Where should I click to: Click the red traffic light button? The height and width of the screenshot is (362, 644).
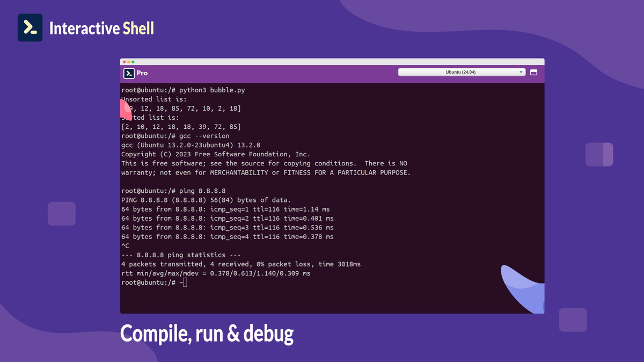click(125, 62)
